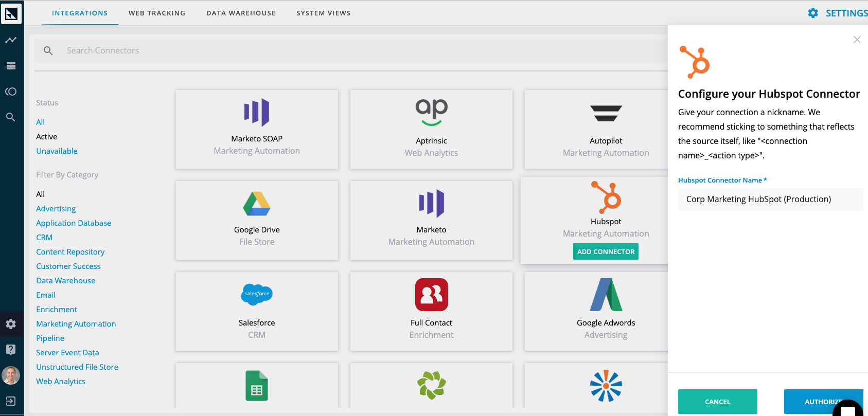Filter status by Active
Viewport: 868px width, 416px height.
[47, 137]
